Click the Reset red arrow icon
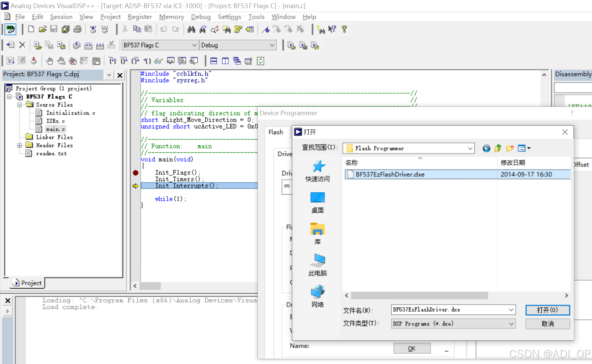 (x=34, y=61)
